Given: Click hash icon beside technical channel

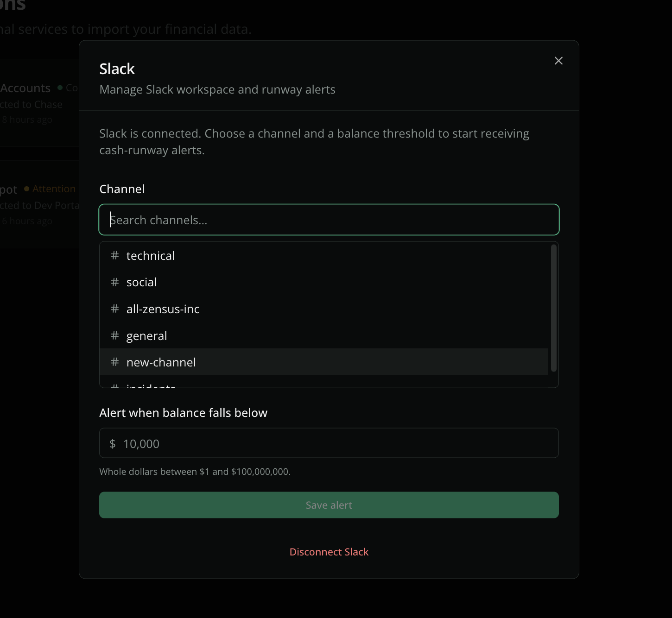Looking at the screenshot, I should [x=115, y=256].
